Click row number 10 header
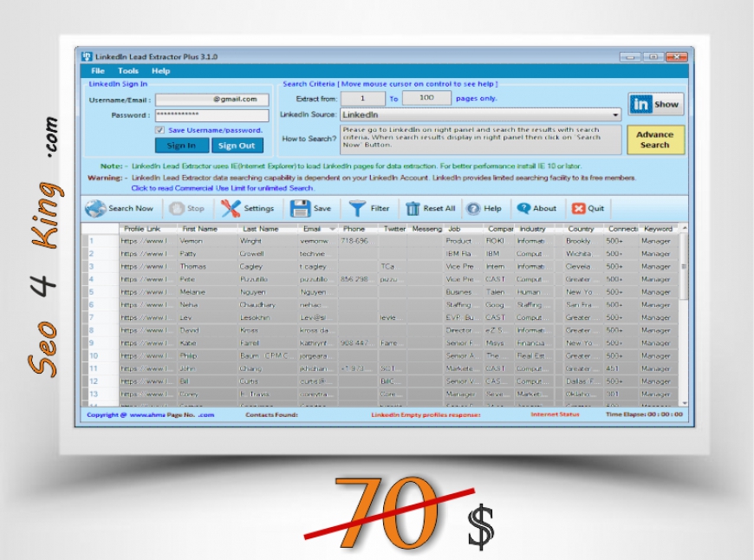The height and width of the screenshot is (560, 754). 94,356
